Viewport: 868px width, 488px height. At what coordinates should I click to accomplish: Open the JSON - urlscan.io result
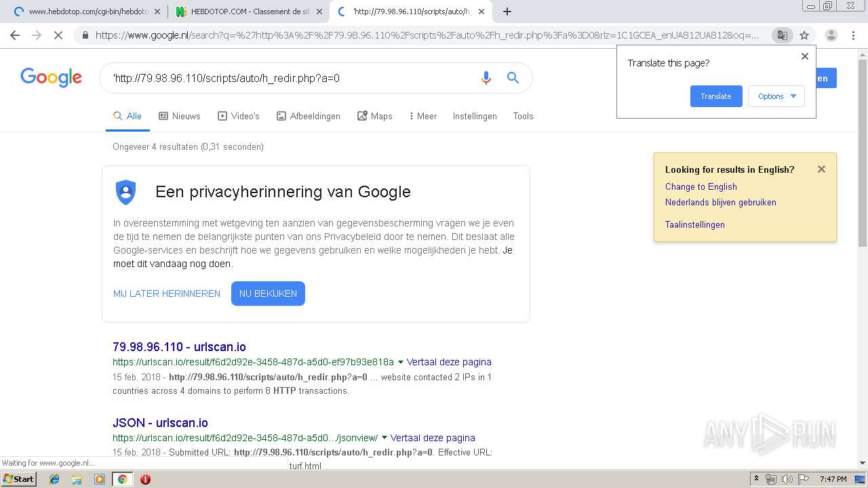[160, 422]
